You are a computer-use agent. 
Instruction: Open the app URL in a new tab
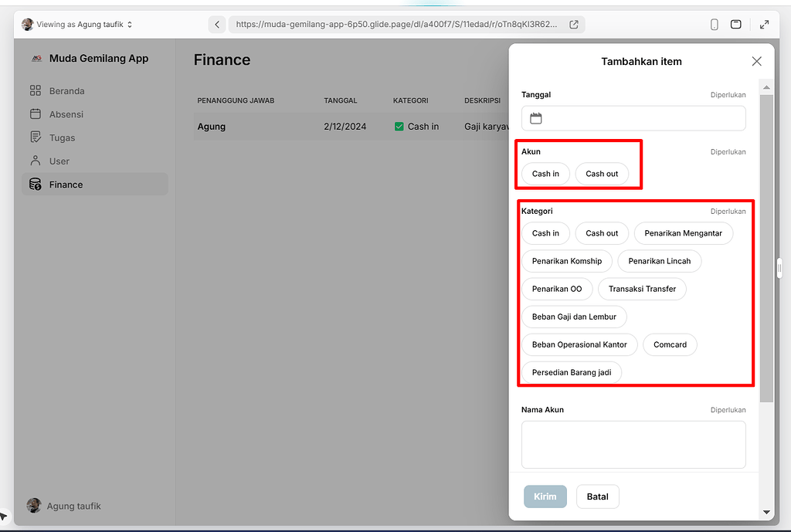[573, 24]
